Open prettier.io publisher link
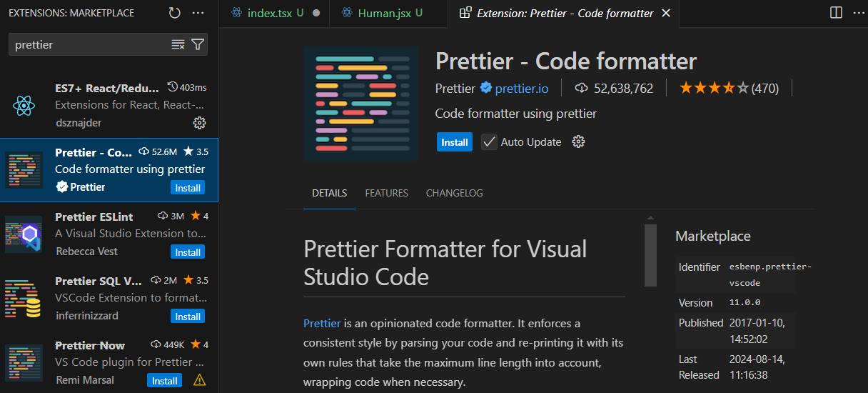The image size is (868, 393). 522,89
